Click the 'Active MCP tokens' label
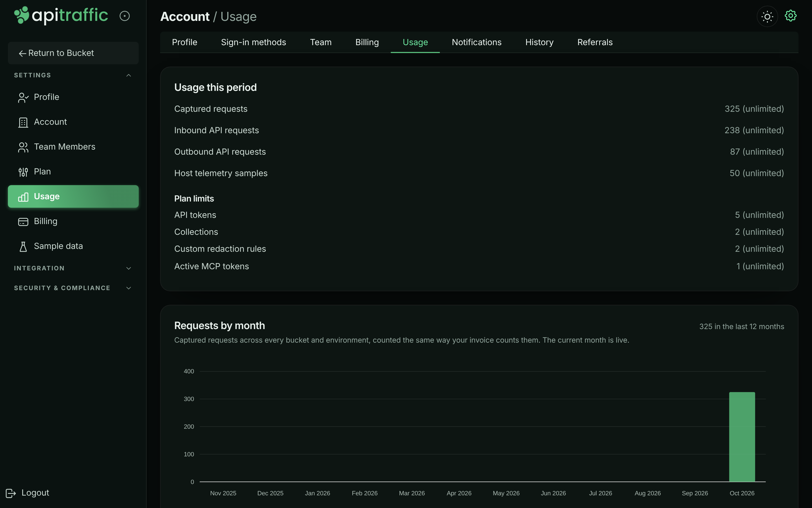 point(212,266)
